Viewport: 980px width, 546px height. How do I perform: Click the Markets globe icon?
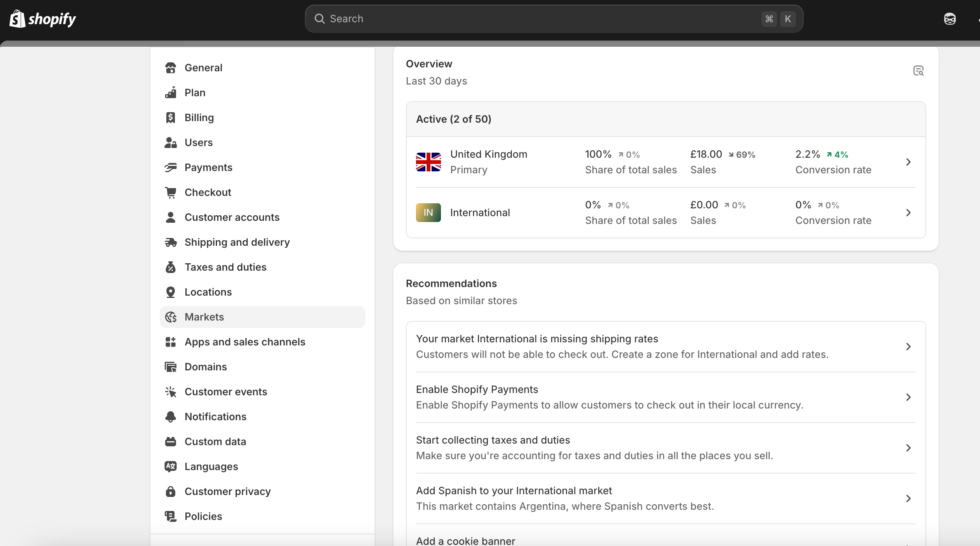(x=171, y=317)
